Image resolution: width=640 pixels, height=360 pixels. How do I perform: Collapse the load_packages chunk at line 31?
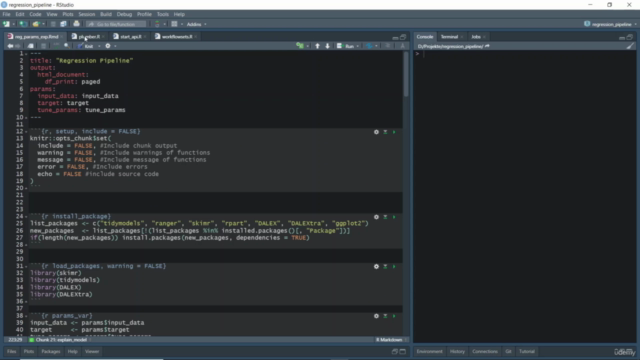pyautogui.click(x=26, y=266)
